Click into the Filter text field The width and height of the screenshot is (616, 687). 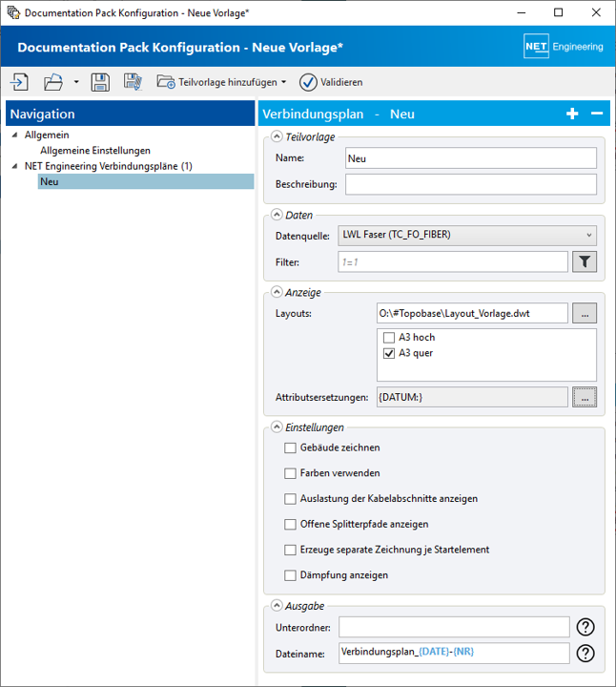pos(453,262)
